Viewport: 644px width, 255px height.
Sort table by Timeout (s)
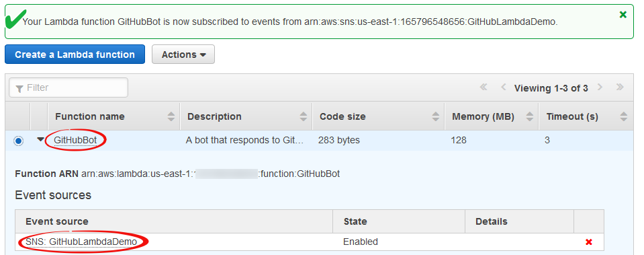click(624, 116)
